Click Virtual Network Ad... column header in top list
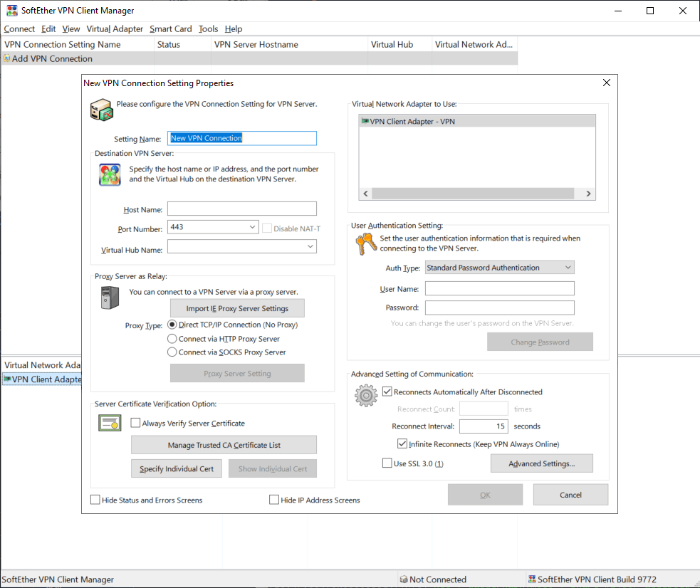The width and height of the screenshot is (700, 588). click(474, 45)
